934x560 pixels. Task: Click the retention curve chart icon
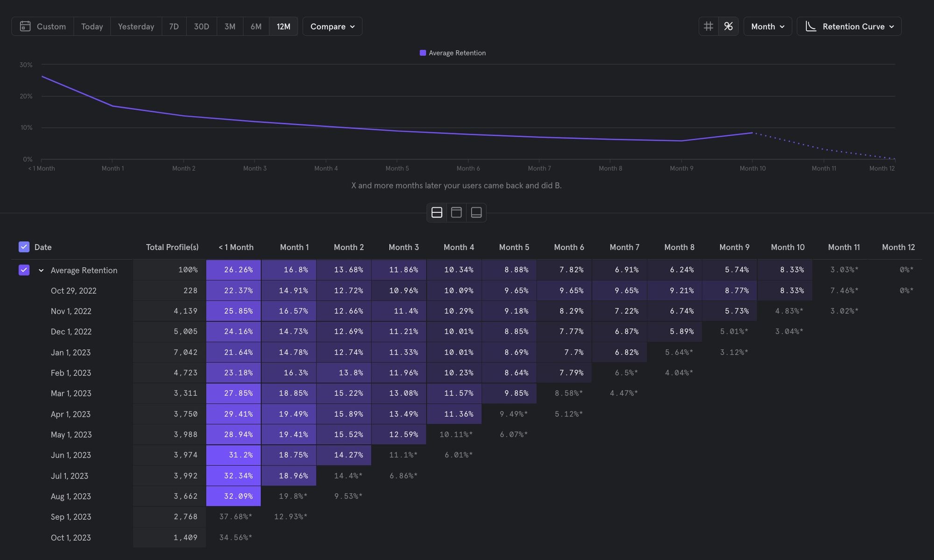tap(810, 26)
